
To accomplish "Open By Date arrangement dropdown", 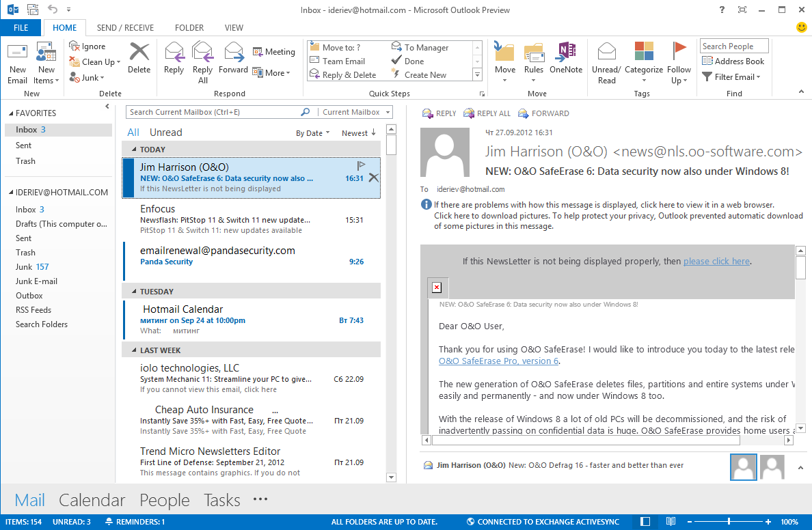I will pyautogui.click(x=313, y=133).
